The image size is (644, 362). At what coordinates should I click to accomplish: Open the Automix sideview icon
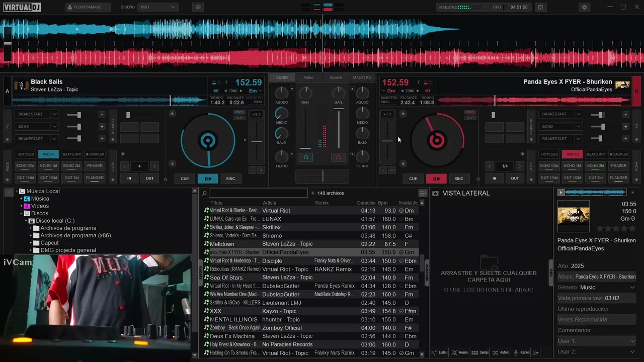[x=495, y=352]
